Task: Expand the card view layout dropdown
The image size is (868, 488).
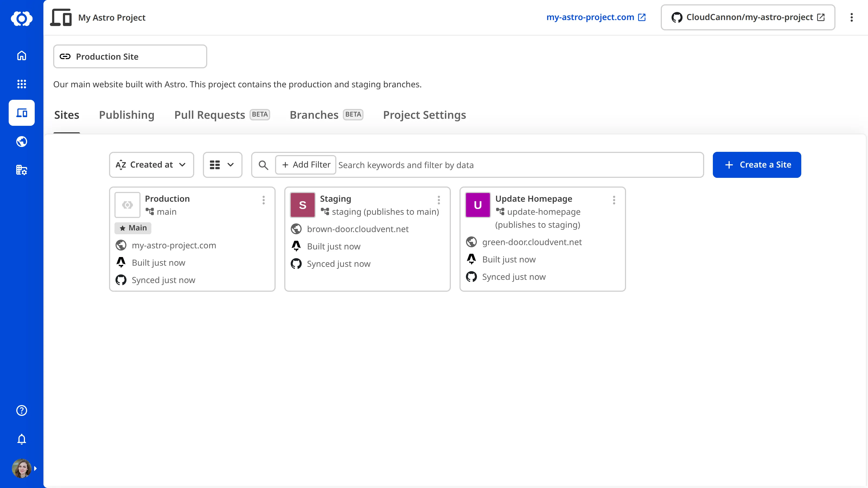Action: 222,165
